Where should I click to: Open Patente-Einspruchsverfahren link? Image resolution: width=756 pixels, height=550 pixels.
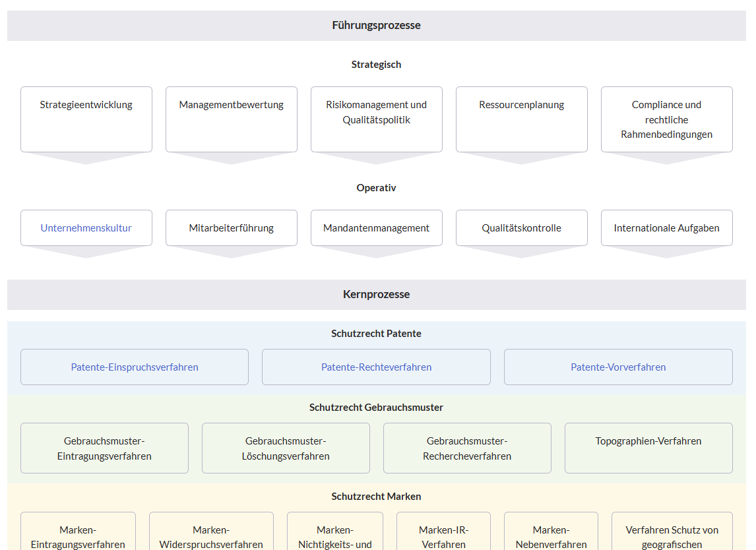pyautogui.click(x=135, y=367)
